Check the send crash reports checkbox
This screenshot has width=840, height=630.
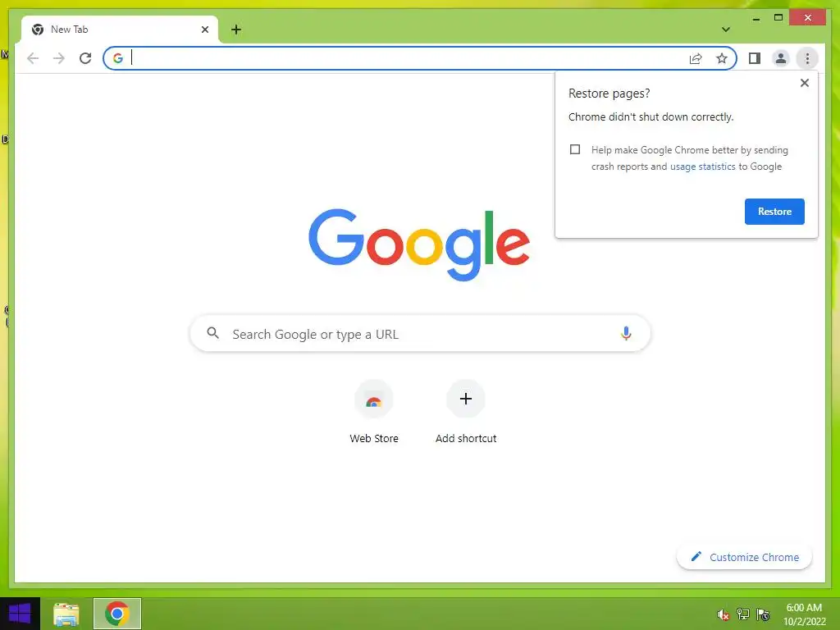[575, 149]
